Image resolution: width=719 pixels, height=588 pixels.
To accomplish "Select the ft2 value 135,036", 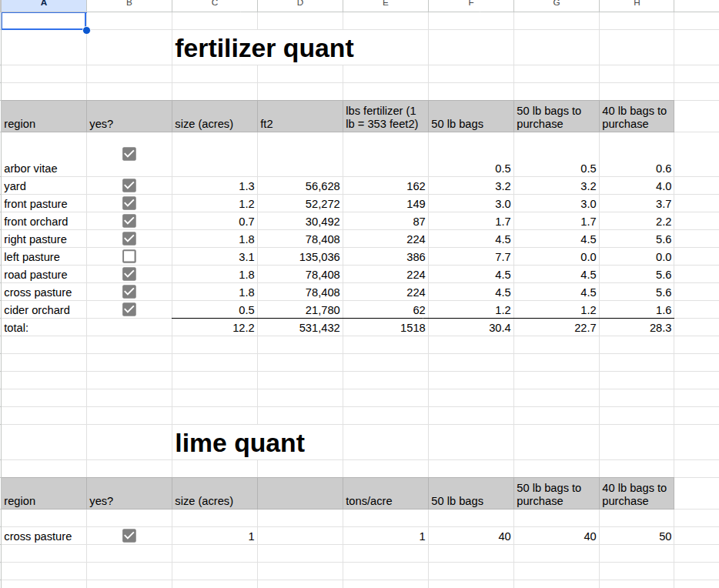I will 300,257.
